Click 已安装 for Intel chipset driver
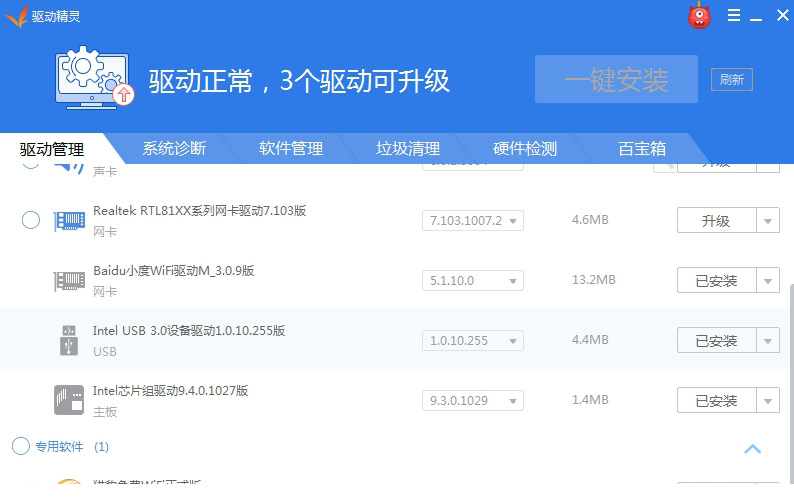The height and width of the screenshot is (503, 794). [717, 401]
